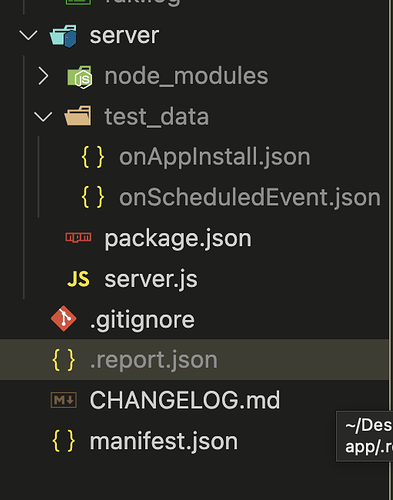Click the JS icon beside server.js
Image resolution: width=393 pixels, height=500 pixels.
point(78,279)
